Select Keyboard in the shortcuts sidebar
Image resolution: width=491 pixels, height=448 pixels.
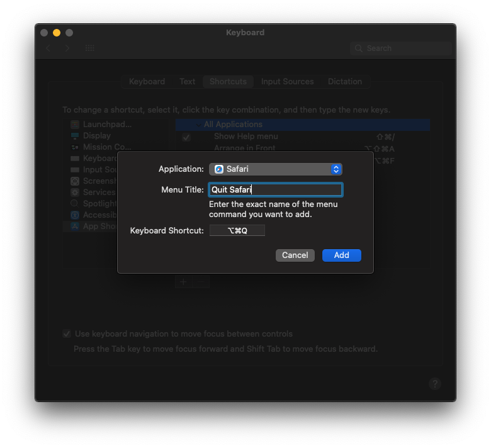pos(91,159)
